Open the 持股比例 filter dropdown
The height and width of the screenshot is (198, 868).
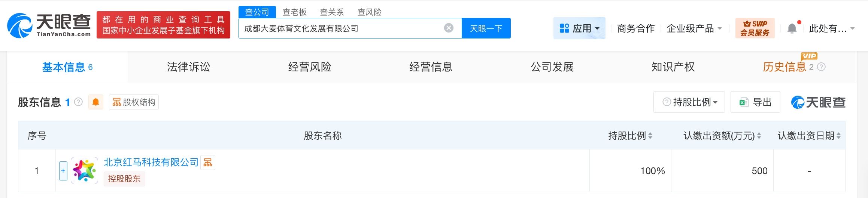tap(689, 102)
